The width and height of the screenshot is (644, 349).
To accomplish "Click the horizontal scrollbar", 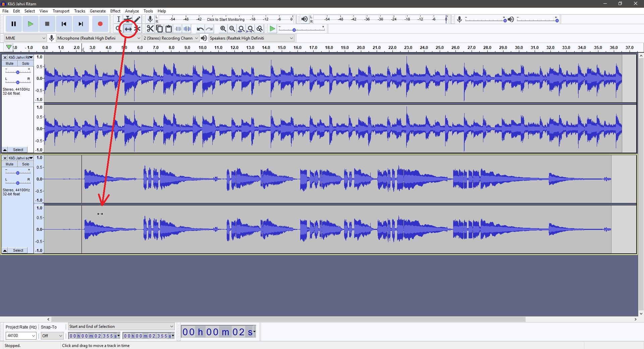I will 288,319.
